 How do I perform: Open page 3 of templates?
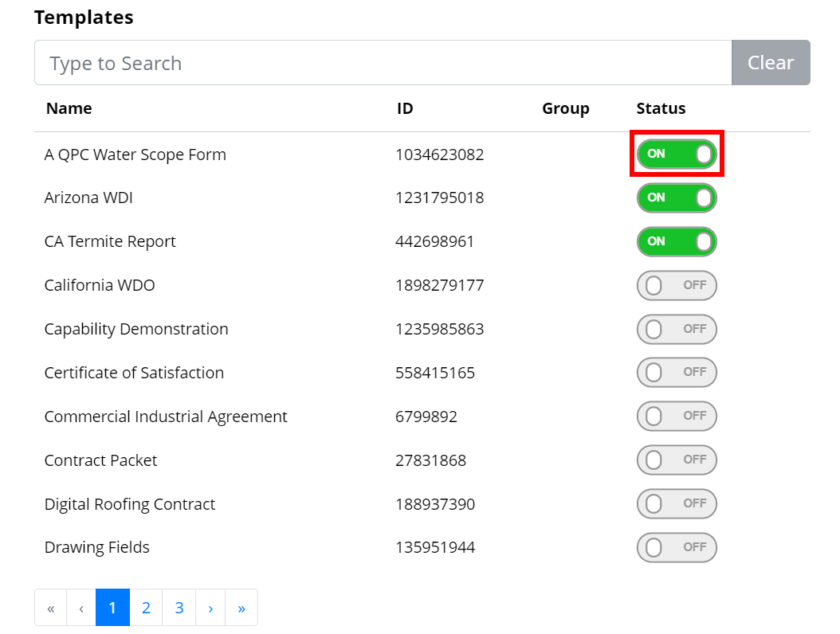pyautogui.click(x=179, y=608)
